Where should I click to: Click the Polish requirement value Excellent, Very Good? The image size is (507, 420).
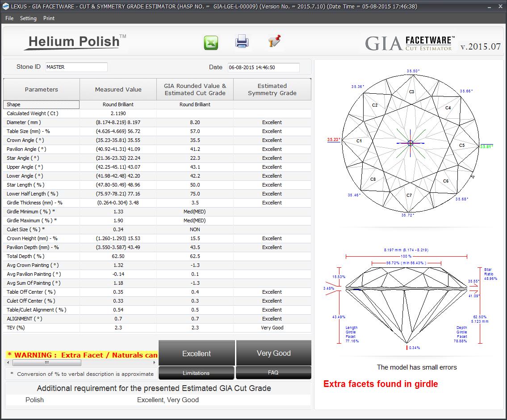point(168,399)
